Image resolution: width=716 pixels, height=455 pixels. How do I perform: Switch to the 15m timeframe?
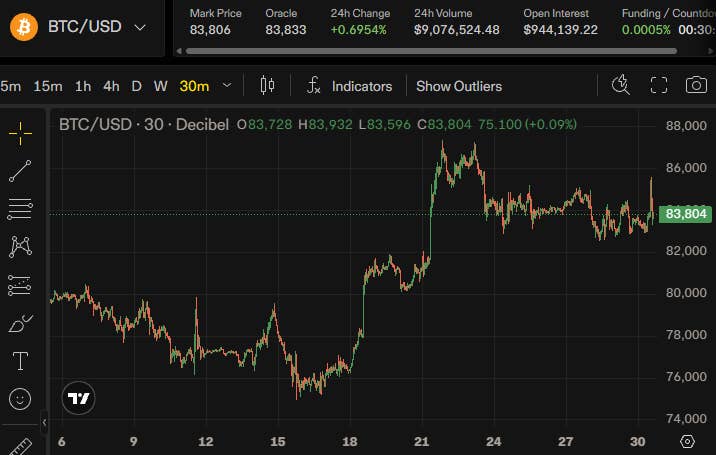tap(47, 86)
